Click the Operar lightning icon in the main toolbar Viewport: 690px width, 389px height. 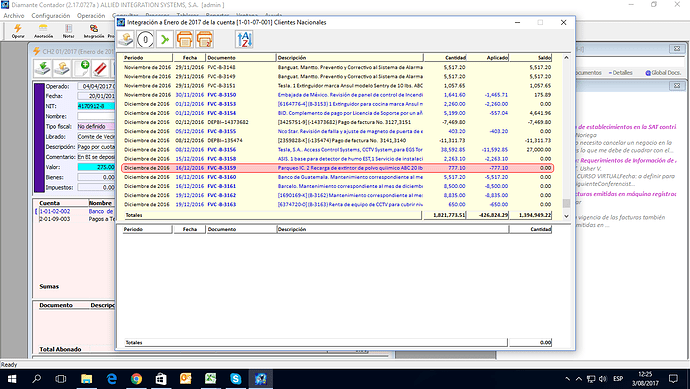pyautogui.click(x=18, y=31)
